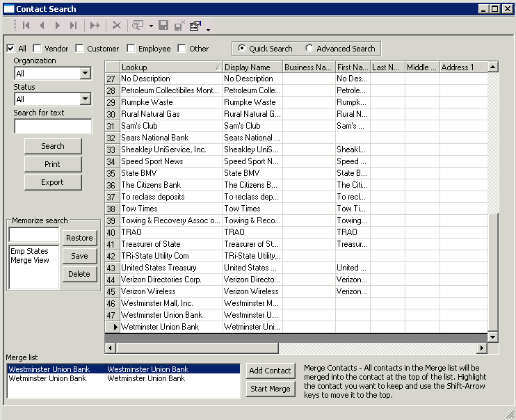Click the Search for text field

click(x=53, y=126)
